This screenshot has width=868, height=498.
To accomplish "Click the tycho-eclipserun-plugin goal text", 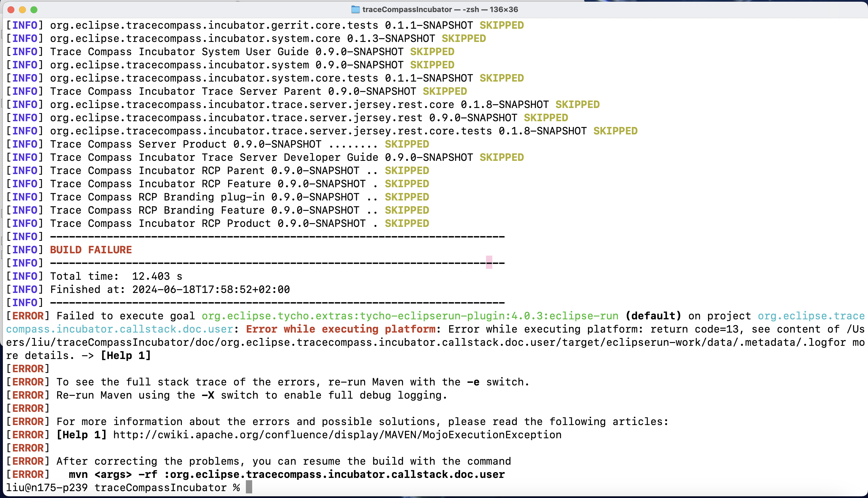I will click(x=410, y=316).
